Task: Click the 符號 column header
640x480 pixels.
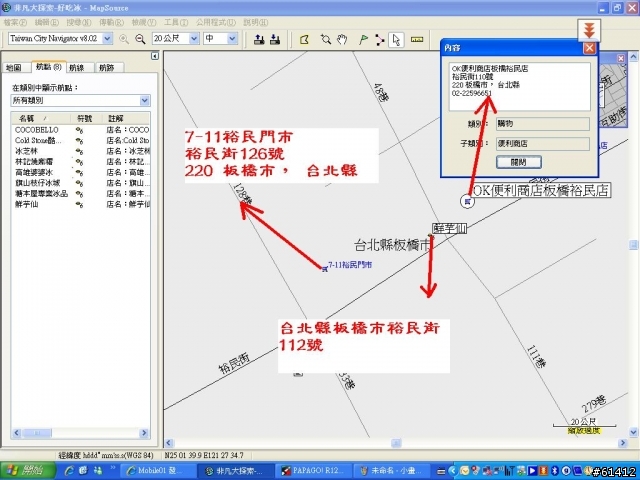Action: coord(84,118)
